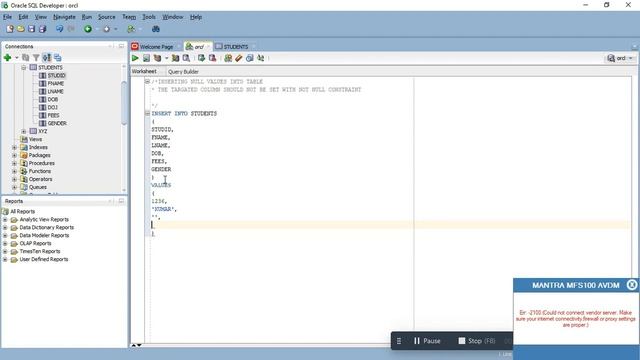Click the INSERT INTO STUDENTS line
The image size is (640, 360).
pyautogui.click(x=184, y=113)
